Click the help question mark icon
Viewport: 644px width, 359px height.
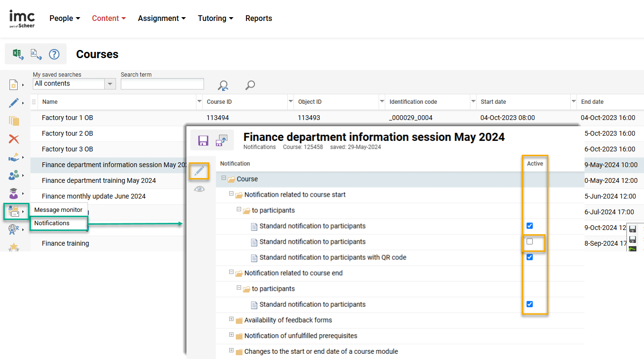54,54
